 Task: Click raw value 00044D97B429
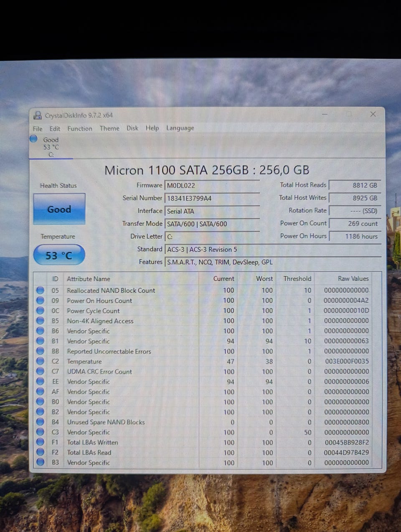347,452
